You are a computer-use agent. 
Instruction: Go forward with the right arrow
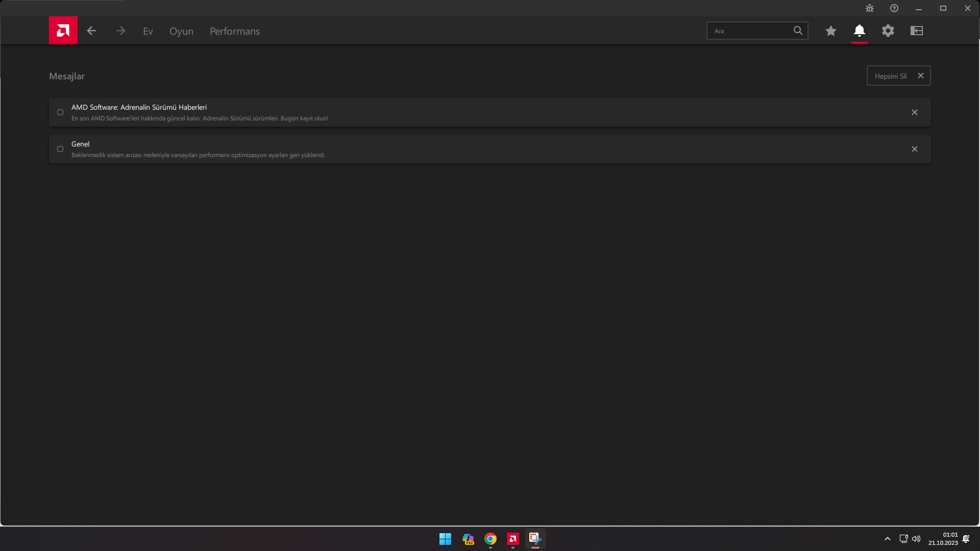click(120, 31)
